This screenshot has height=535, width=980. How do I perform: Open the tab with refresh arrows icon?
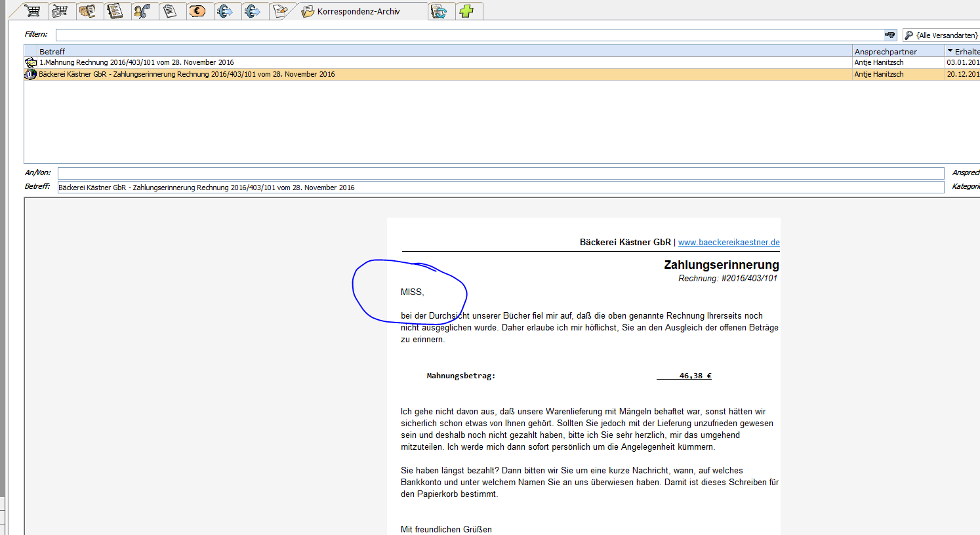(439, 11)
